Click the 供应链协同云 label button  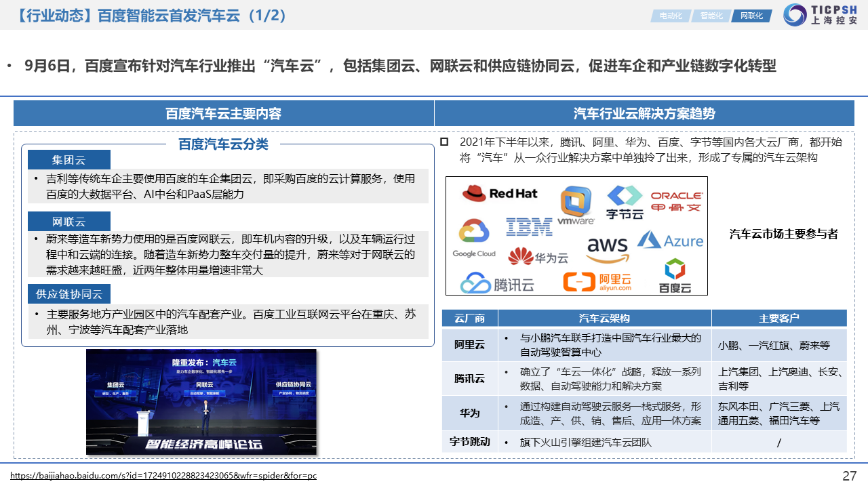68,294
